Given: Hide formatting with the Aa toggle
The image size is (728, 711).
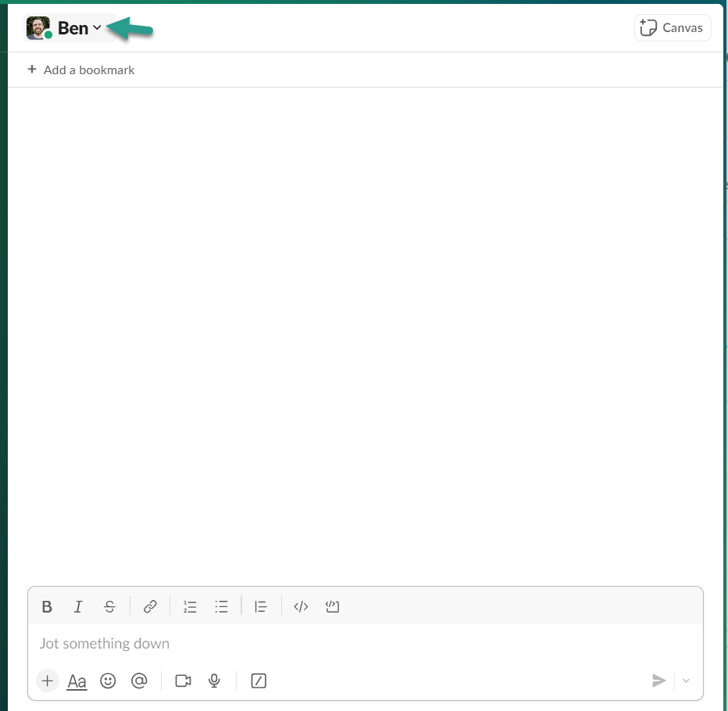Looking at the screenshot, I should point(77,681).
